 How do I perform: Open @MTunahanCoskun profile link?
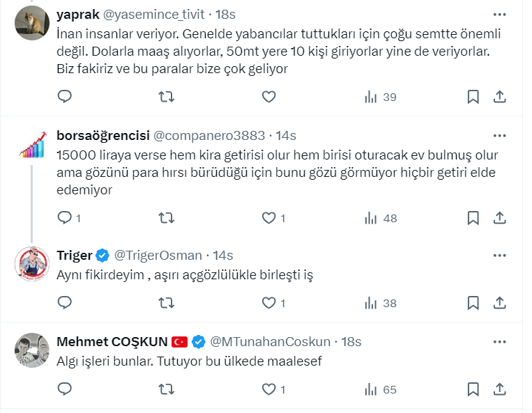270,341
